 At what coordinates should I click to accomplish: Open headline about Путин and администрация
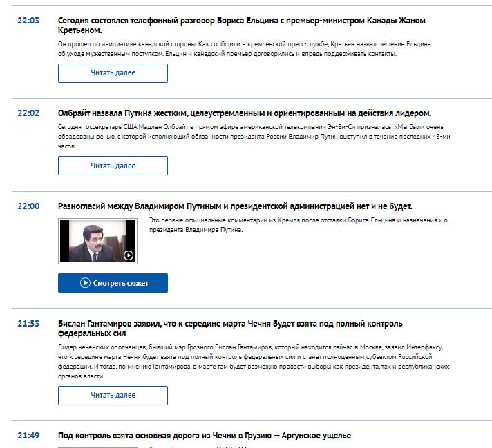235,206
